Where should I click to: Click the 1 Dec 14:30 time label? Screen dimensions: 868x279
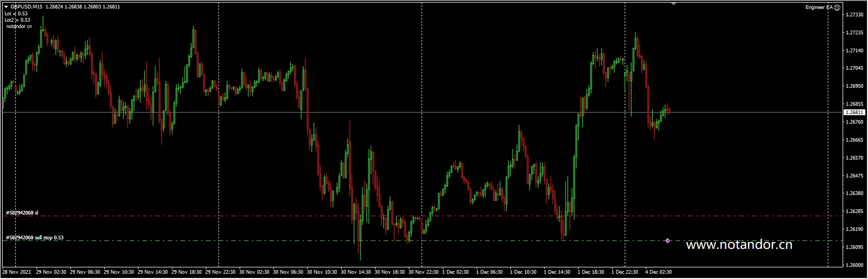point(557,272)
